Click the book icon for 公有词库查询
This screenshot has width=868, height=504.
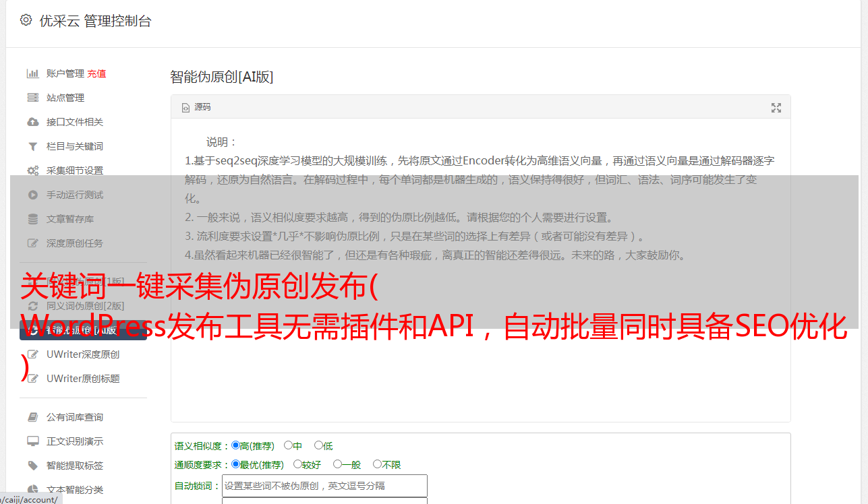click(32, 417)
